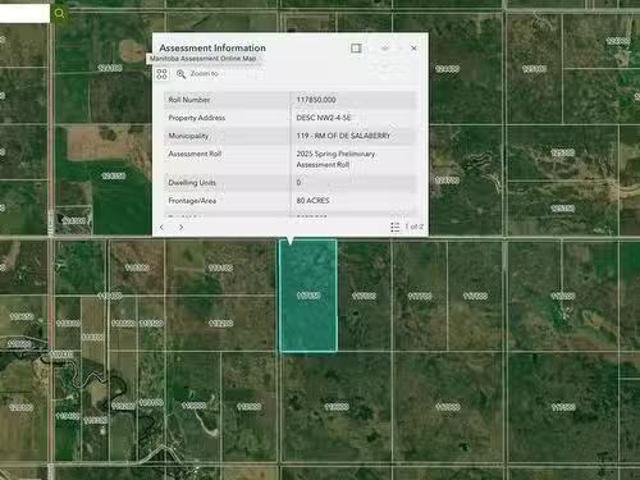Click the '80 ACRES' frontage value
Image resolution: width=640 pixels, height=480 pixels.
coord(313,200)
